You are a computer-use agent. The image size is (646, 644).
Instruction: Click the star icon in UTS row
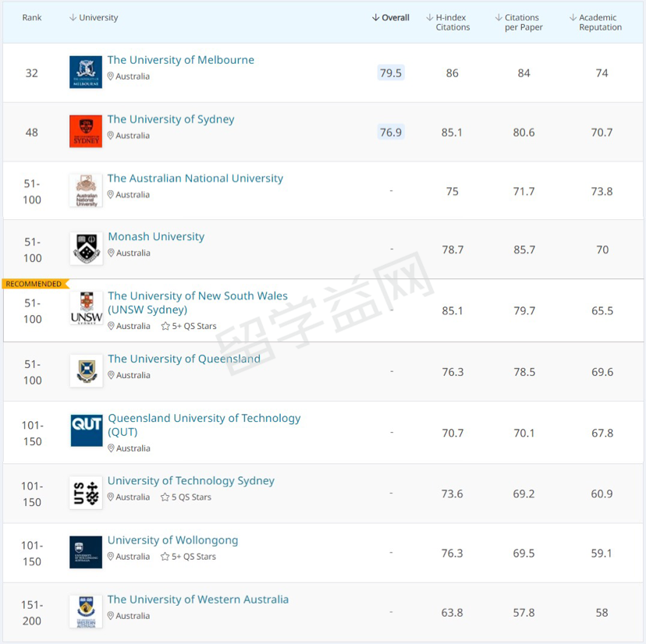(x=165, y=497)
